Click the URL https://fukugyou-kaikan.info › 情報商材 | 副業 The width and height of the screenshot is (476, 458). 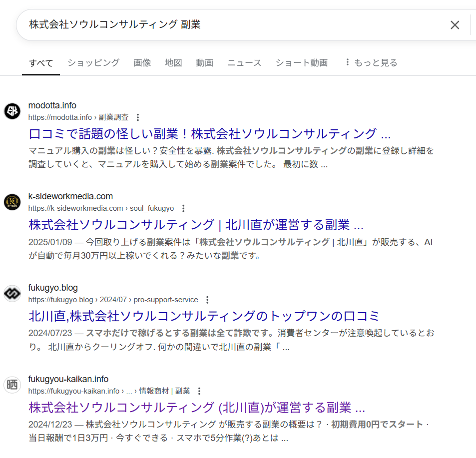pyautogui.click(x=109, y=391)
